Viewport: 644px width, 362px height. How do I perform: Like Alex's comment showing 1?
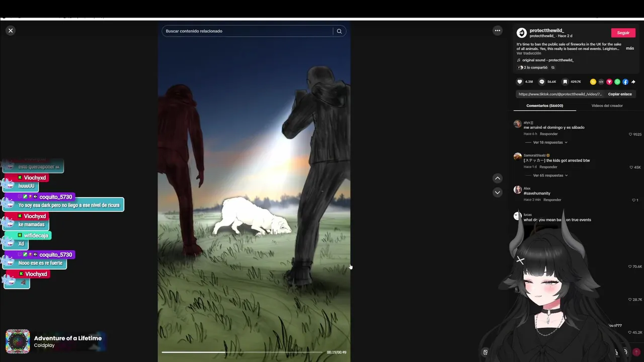point(634,200)
